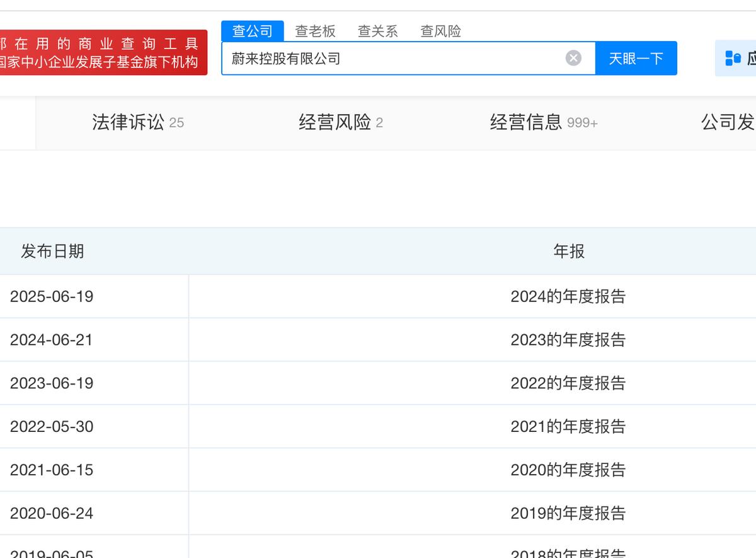
Task: Open the 2024的年度报告 link
Action: coord(568,296)
